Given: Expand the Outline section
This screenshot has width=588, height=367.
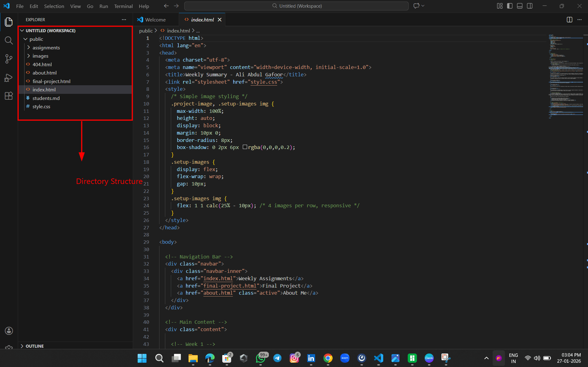Looking at the screenshot, I should [34, 346].
